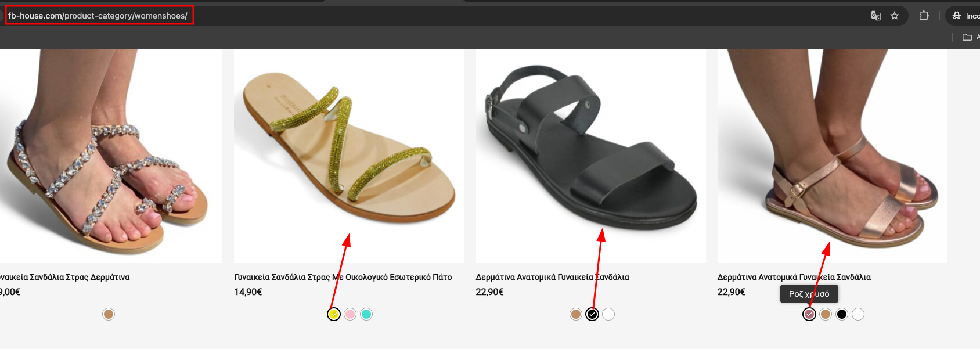The height and width of the screenshot is (349, 980).
Task: Open the Incognito profile indicator
Action: [x=964, y=16]
